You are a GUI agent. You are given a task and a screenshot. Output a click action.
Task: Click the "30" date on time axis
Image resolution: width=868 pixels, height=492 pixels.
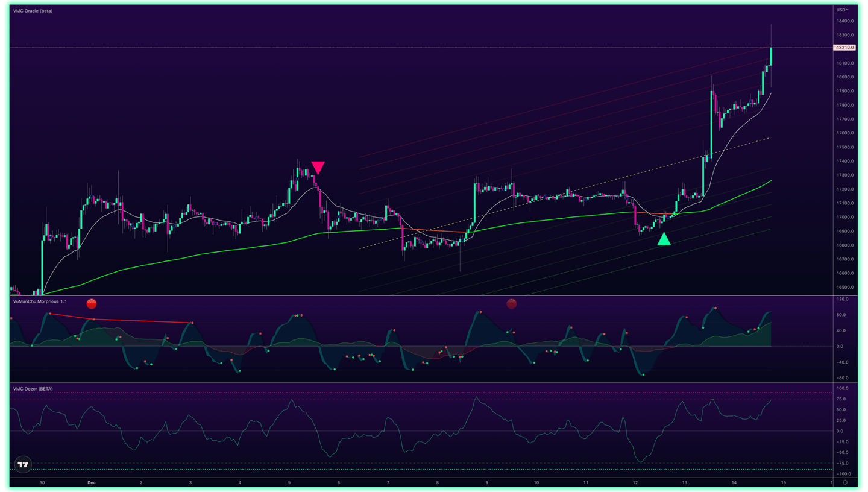click(42, 482)
